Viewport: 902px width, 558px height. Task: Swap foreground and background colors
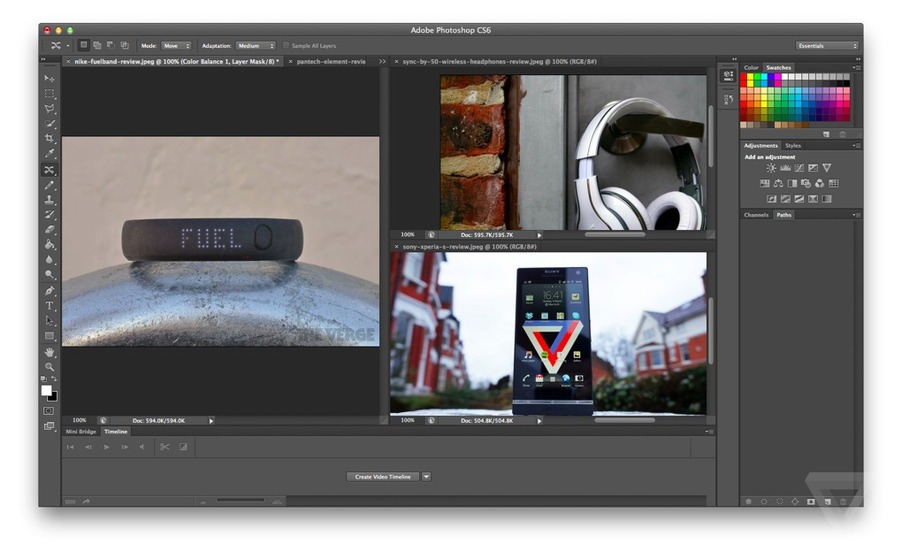pos(54,379)
